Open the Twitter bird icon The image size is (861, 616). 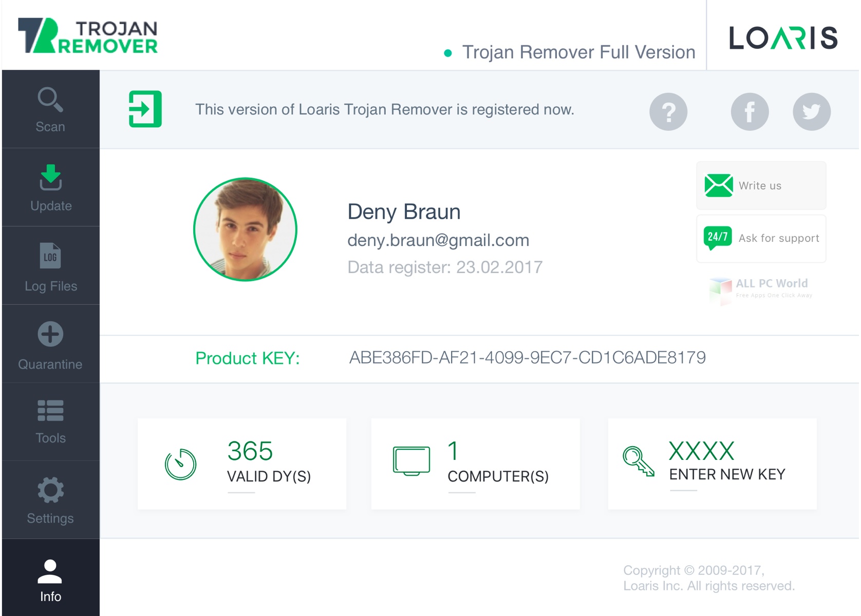point(811,111)
